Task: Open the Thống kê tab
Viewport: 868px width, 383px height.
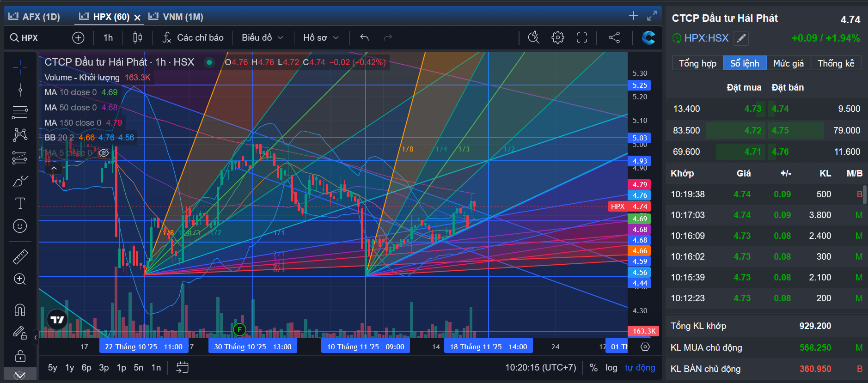Action: coord(836,63)
